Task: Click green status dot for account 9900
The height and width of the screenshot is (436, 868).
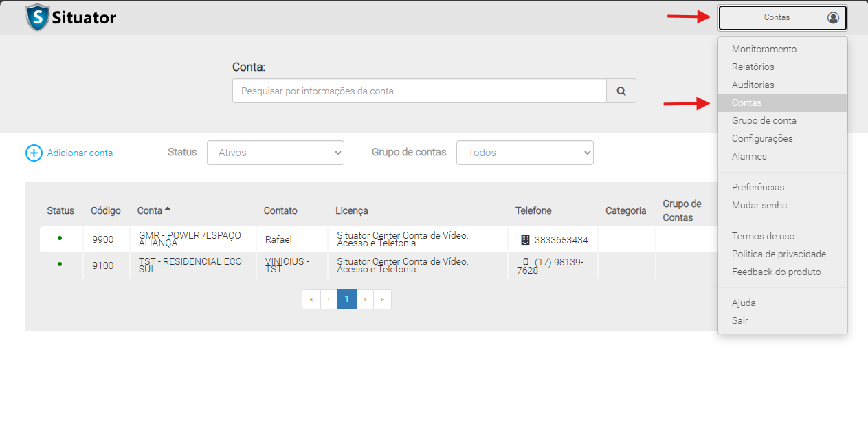Action: point(60,238)
